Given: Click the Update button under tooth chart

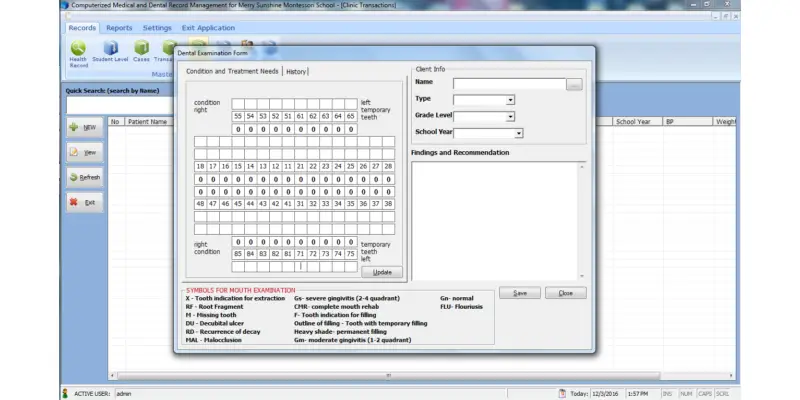Looking at the screenshot, I should tap(382, 272).
